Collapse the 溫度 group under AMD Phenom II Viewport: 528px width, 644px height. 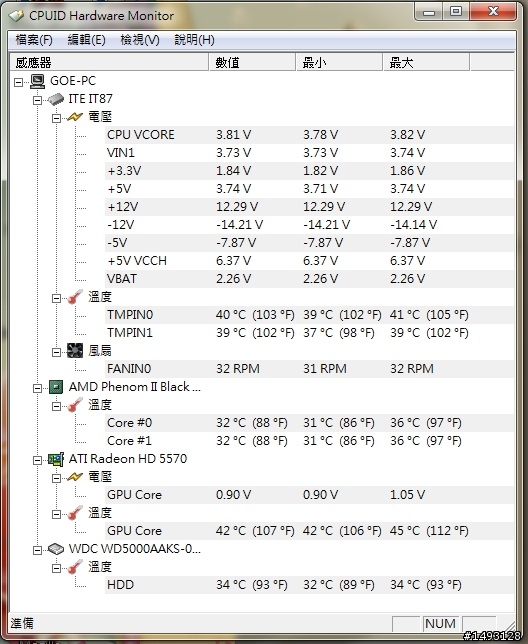click(56, 406)
